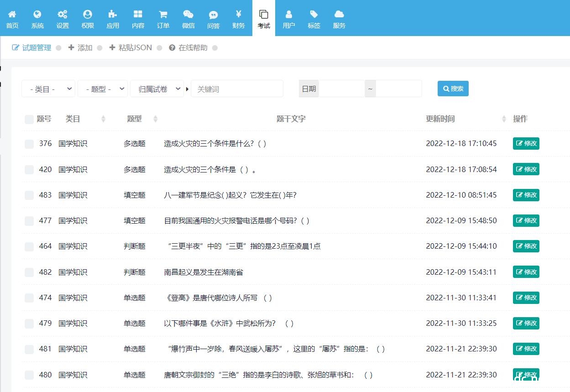
Task: Click the 搜索 search button
Action: coord(453,89)
